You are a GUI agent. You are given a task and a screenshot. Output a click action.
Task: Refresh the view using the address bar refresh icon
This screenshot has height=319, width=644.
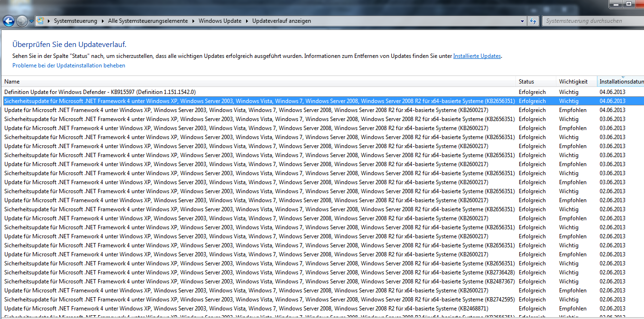coord(533,21)
